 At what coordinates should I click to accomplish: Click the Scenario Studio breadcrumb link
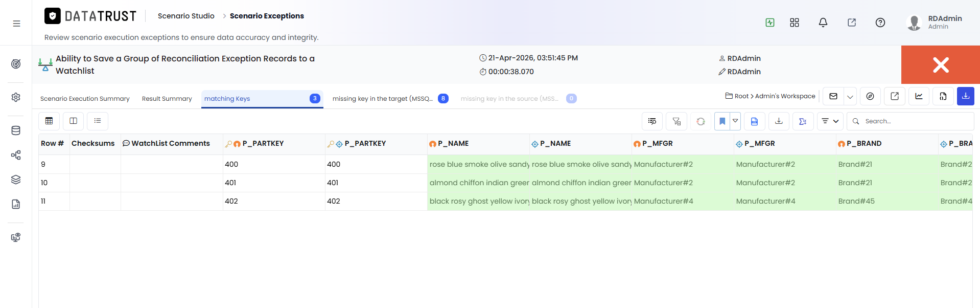(186, 16)
